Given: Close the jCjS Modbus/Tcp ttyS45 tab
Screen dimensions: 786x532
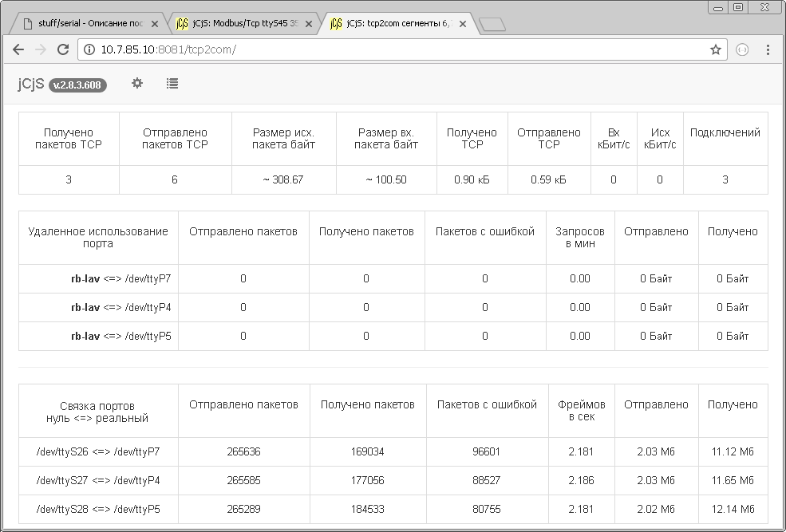Looking at the screenshot, I should (x=310, y=24).
